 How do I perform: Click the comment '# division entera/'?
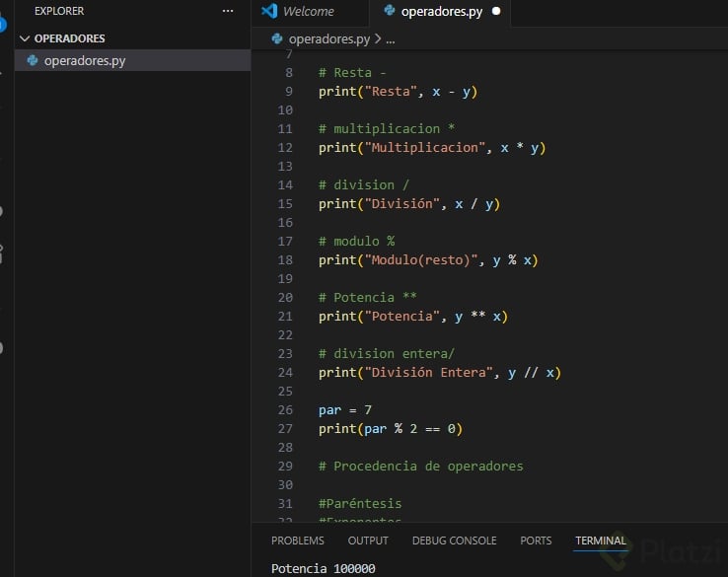(x=387, y=354)
